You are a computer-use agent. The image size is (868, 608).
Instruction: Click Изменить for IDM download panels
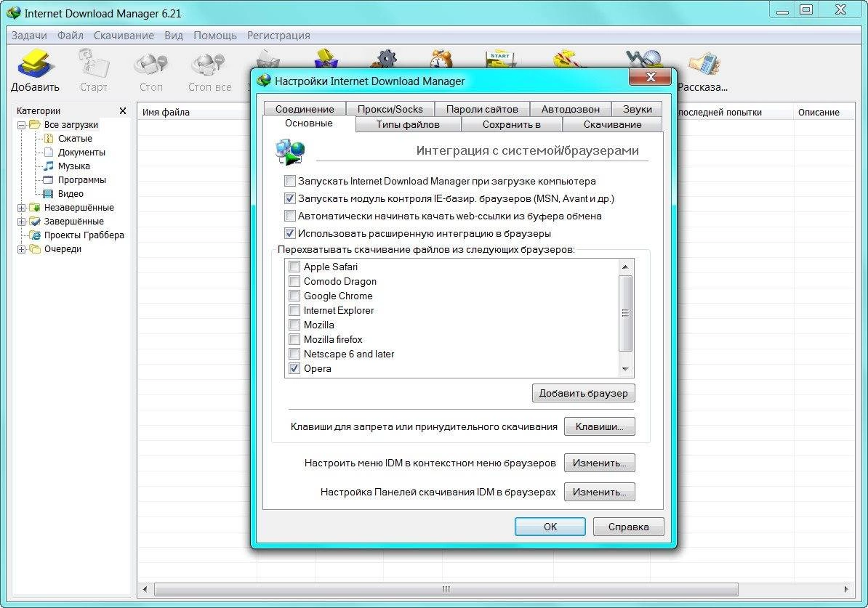point(600,492)
